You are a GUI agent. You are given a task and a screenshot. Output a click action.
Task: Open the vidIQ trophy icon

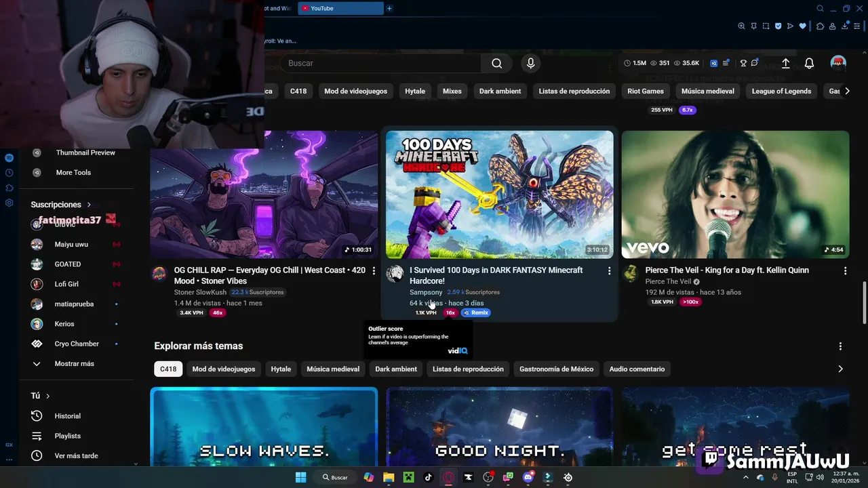[x=743, y=63]
